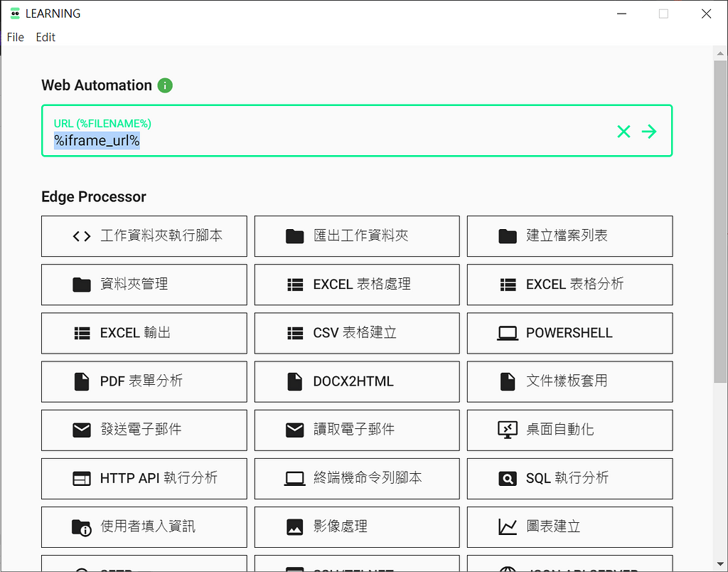This screenshot has width=728, height=572.
Task: Open the 圖表建立 chart creation tool
Action: click(569, 526)
